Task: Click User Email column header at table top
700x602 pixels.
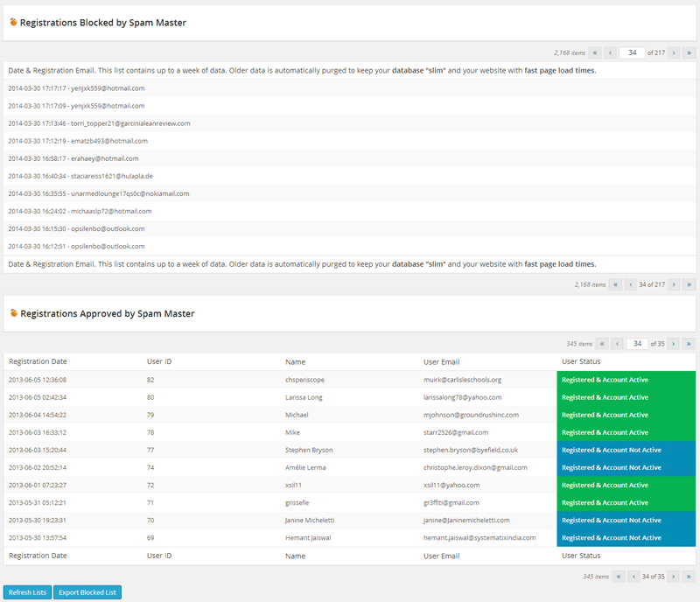Action: [442, 361]
